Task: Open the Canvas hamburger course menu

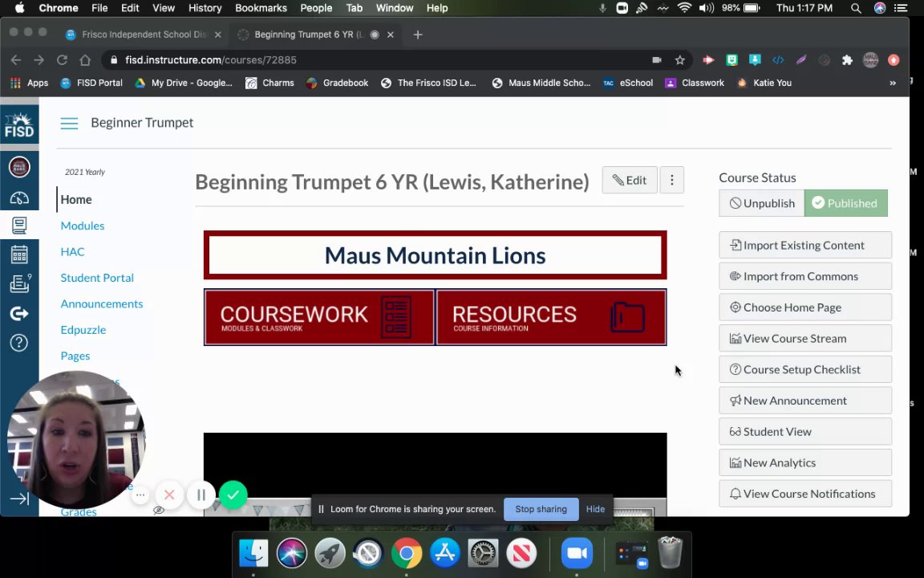Action: pos(69,123)
